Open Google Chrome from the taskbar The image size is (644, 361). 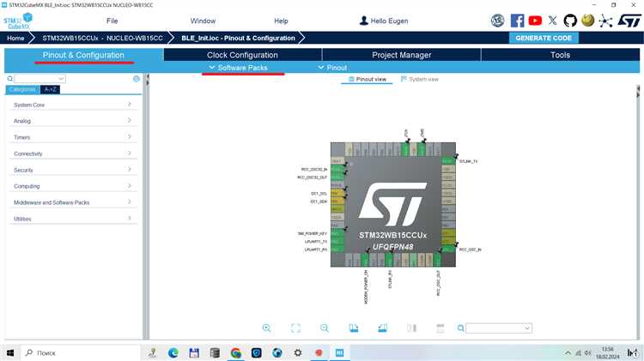(x=236, y=352)
